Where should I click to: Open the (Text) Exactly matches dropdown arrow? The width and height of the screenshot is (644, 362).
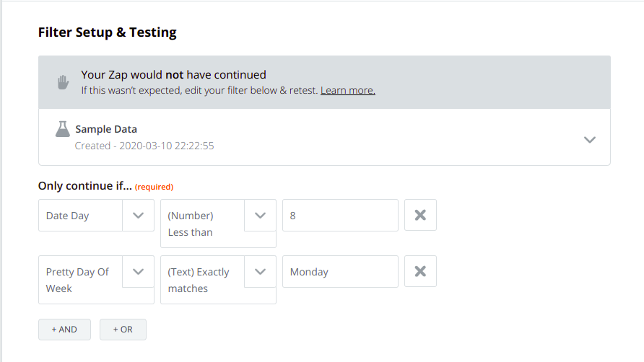[x=260, y=272]
